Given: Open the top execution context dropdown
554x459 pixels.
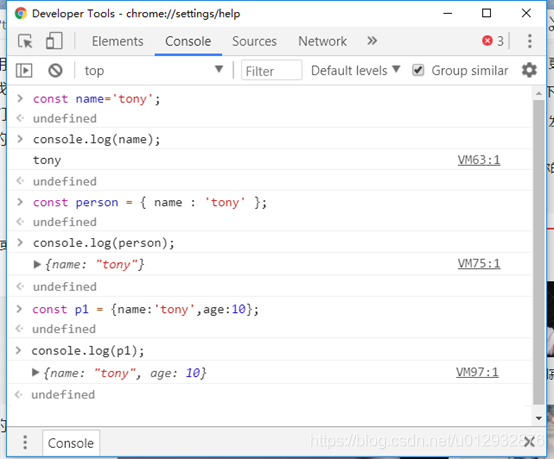Looking at the screenshot, I should [154, 71].
